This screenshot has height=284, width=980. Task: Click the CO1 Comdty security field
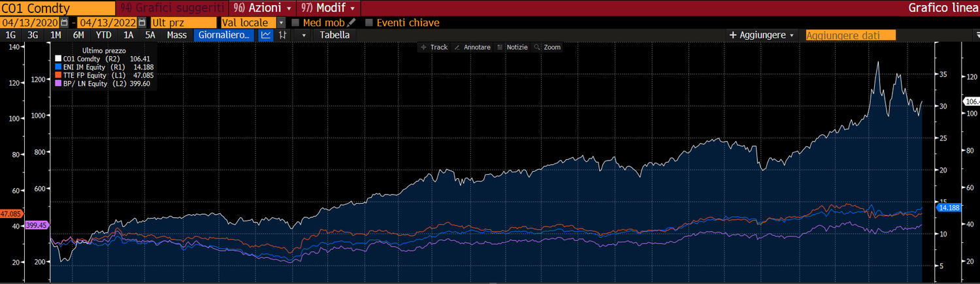[x=56, y=8]
